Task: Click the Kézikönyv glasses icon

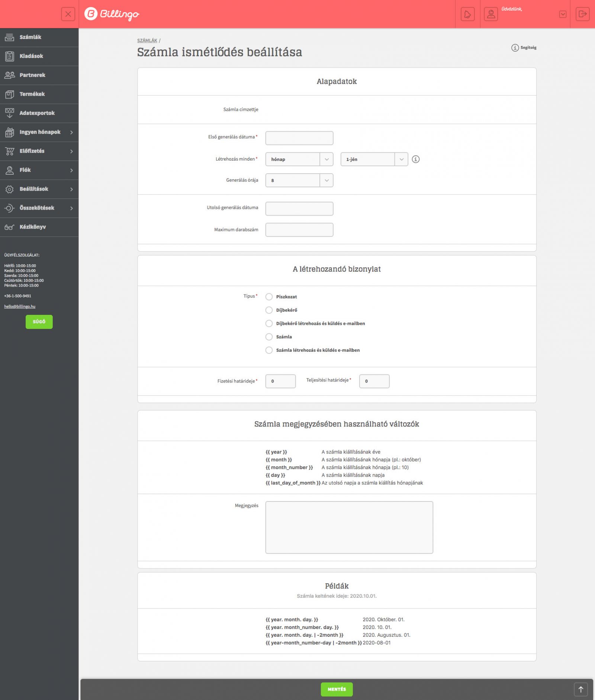Action: tap(10, 227)
